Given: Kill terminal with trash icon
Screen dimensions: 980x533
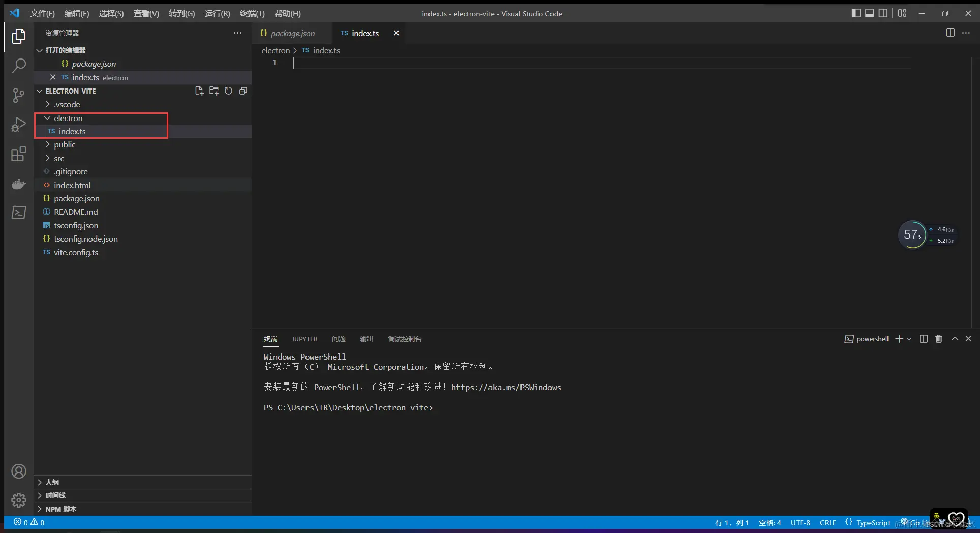Looking at the screenshot, I should click(x=939, y=339).
